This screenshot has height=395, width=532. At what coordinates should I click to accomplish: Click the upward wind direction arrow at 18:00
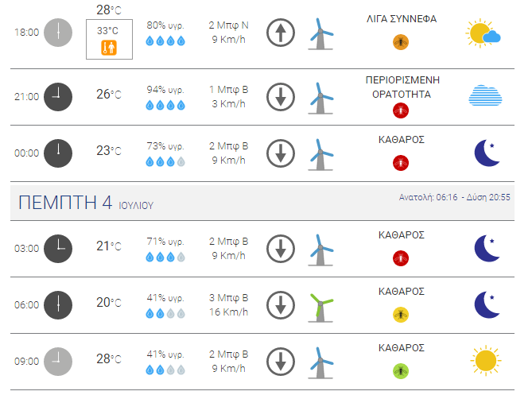[281, 33]
